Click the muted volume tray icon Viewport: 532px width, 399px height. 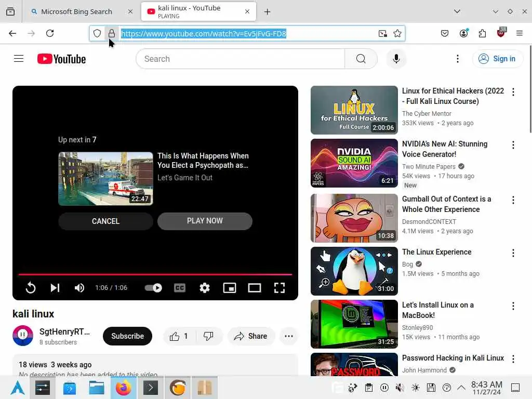pos(400,388)
